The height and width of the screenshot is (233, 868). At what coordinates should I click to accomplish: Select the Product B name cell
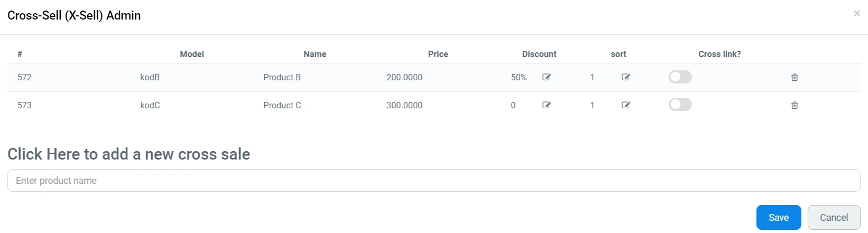[282, 77]
